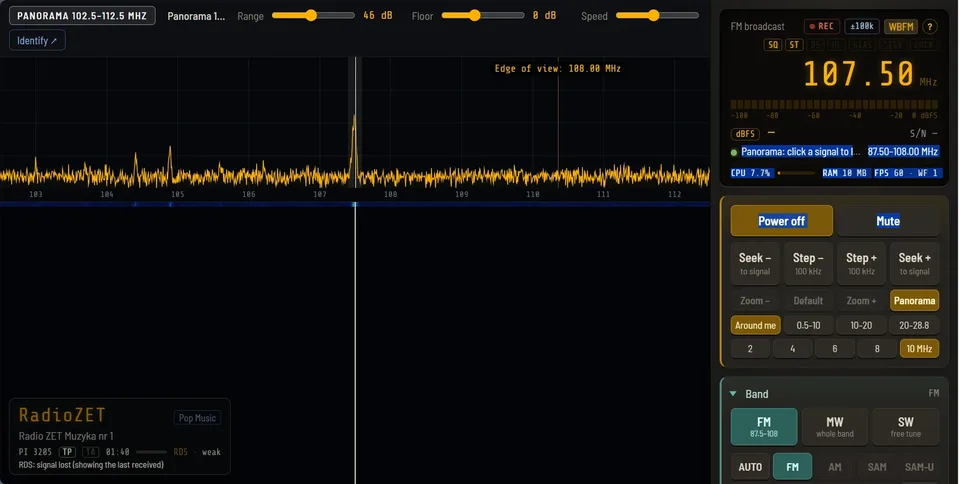The width and height of the screenshot is (960, 484).
Task: Click the PI 3205 code
Action: (x=36, y=452)
